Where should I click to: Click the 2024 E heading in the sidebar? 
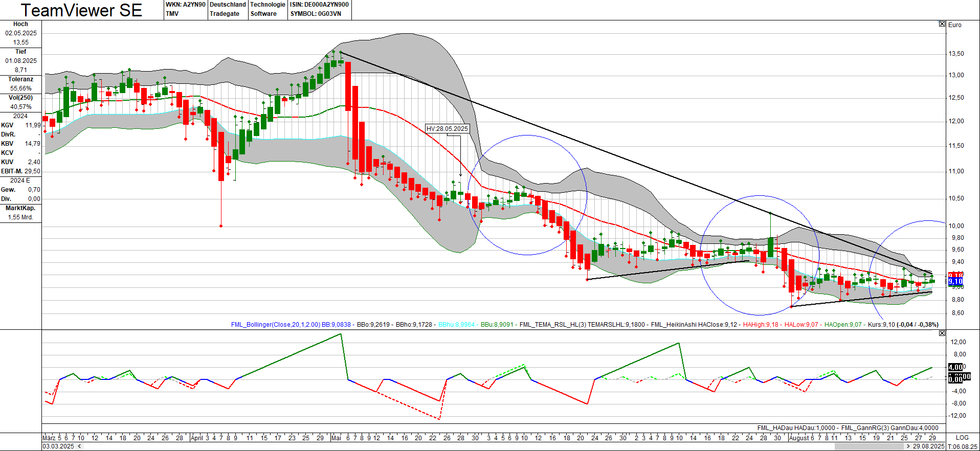[x=20, y=181]
